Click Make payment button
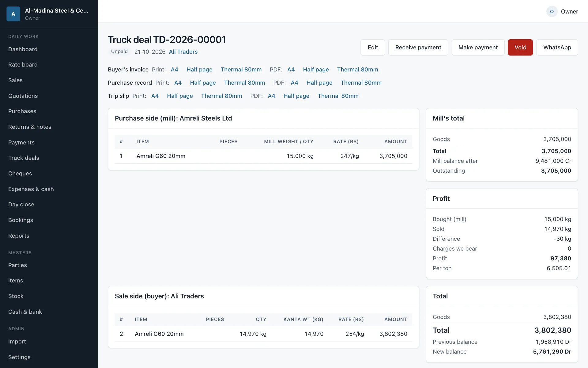 click(478, 48)
